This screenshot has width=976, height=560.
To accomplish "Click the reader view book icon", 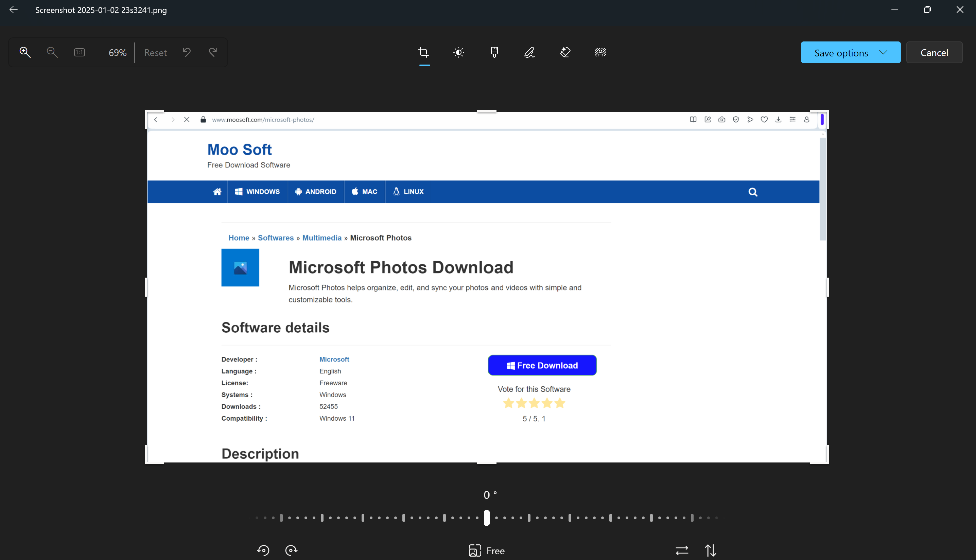I will tap(693, 120).
